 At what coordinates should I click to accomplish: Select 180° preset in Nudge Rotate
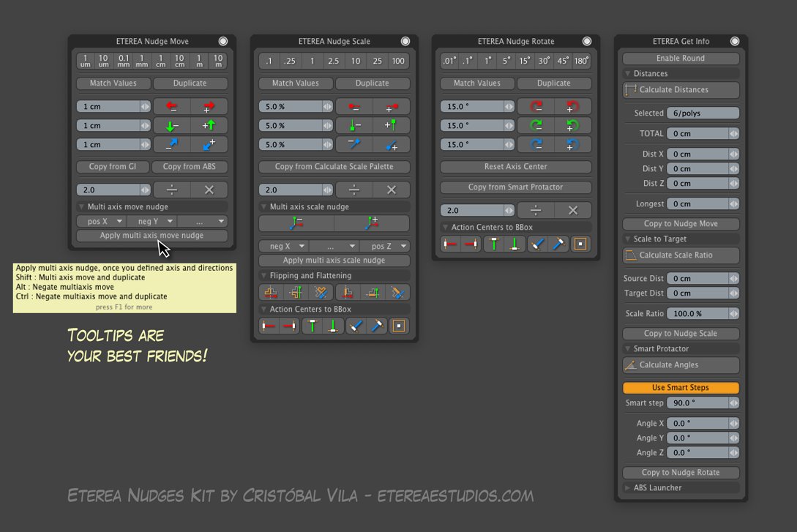pos(582,61)
